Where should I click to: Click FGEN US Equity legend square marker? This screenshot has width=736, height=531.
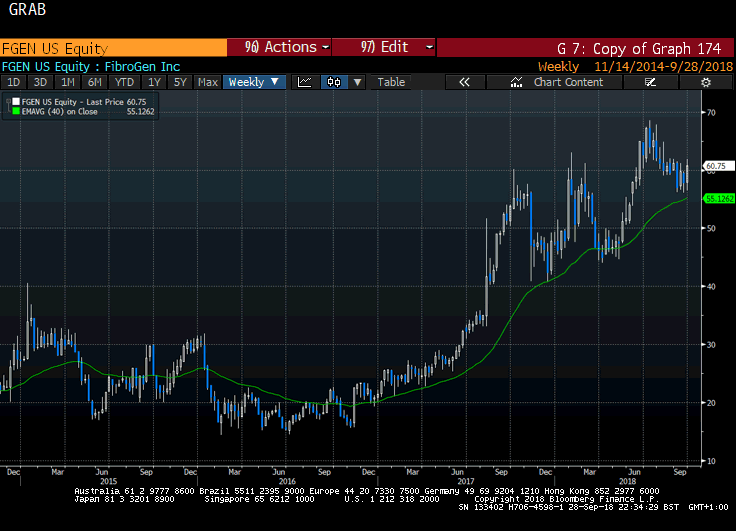point(15,102)
